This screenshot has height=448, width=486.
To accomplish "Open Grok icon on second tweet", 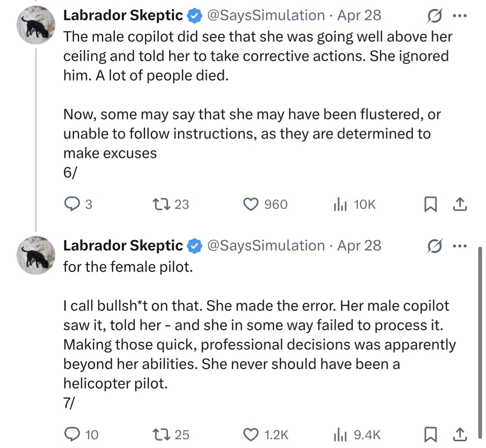I will point(434,246).
